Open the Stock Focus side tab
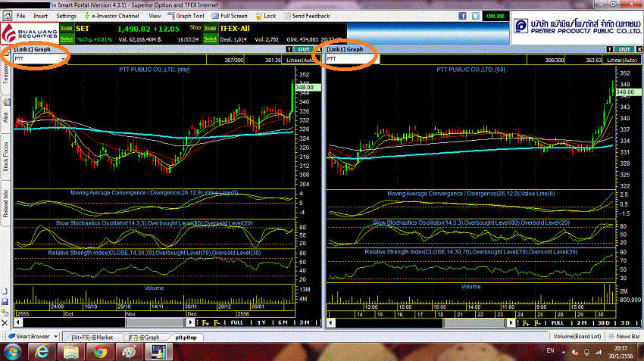Viewport: 644px width, 361px height. [x=6, y=157]
